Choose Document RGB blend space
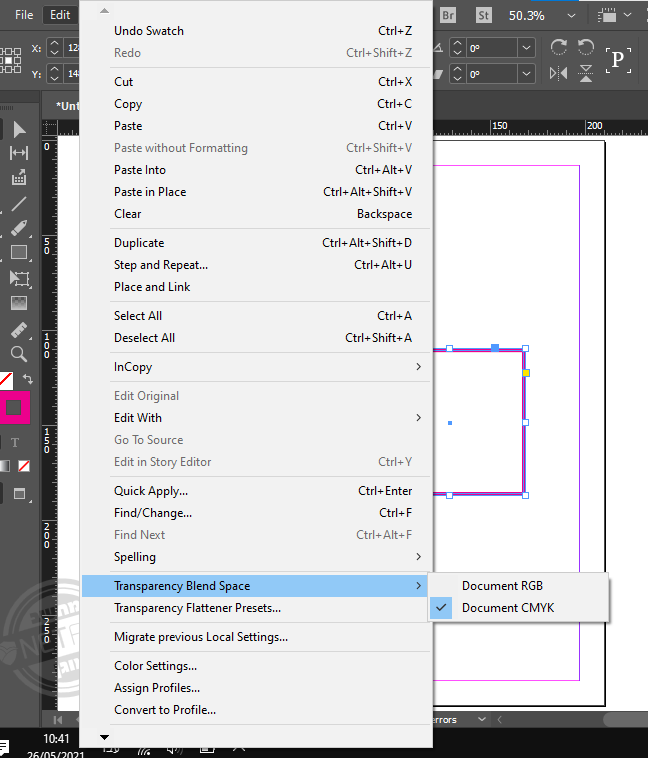 click(x=518, y=585)
